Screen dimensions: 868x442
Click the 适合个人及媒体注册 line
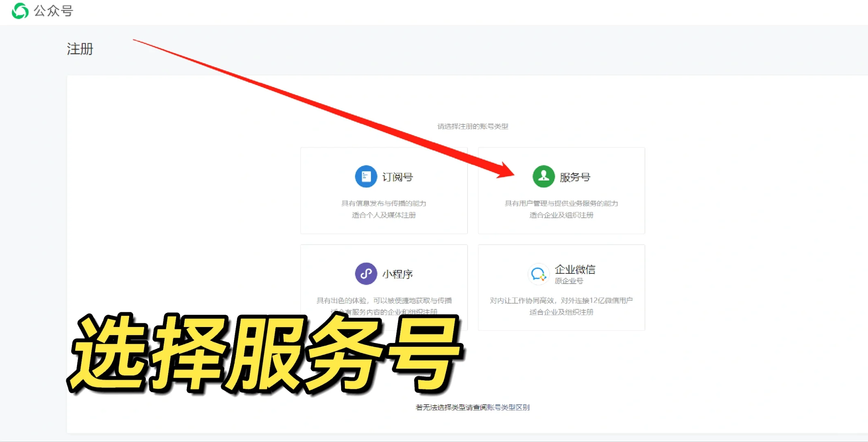[x=384, y=215]
